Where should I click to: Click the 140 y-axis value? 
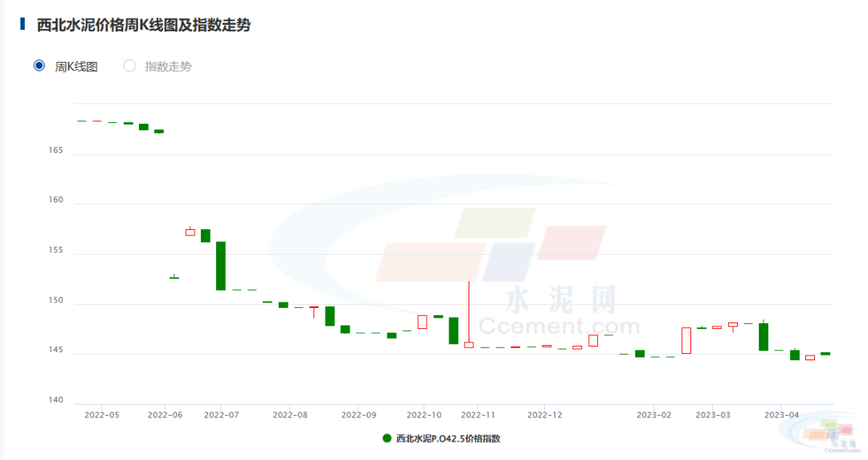(55, 400)
